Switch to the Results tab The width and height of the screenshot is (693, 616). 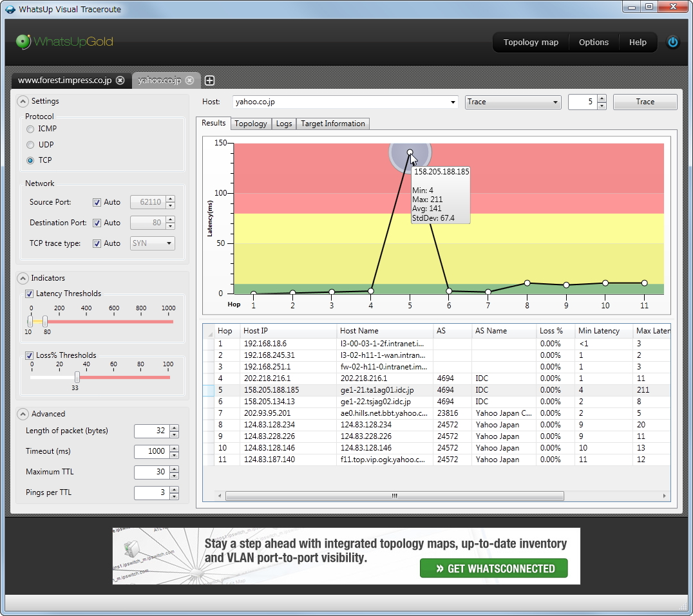click(x=213, y=123)
